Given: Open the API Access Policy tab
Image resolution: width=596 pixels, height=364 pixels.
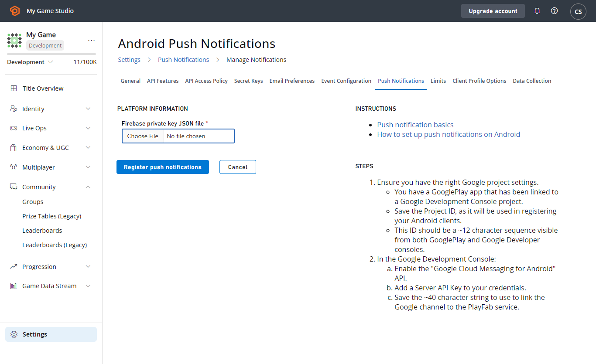Looking at the screenshot, I should pos(206,81).
